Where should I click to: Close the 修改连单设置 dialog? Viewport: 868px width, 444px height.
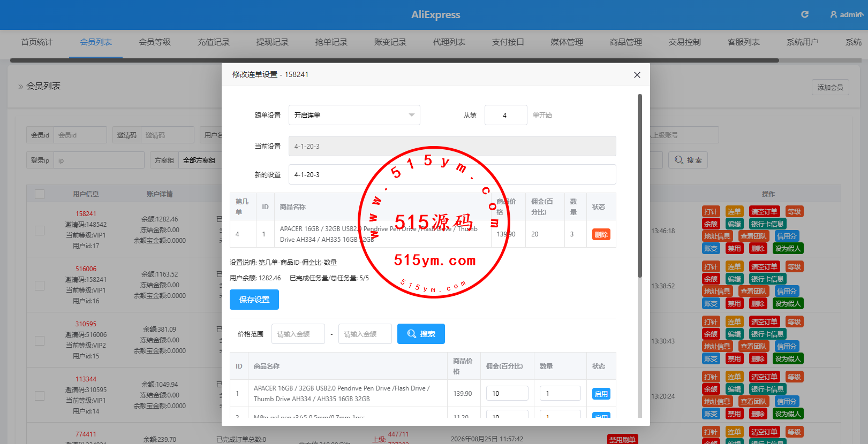coord(637,75)
